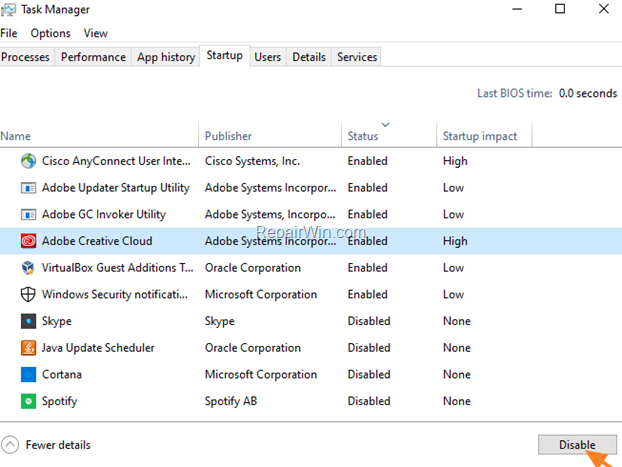622x467 pixels.
Task: Click the Last BIOS time value
Action: pyautogui.click(x=588, y=93)
